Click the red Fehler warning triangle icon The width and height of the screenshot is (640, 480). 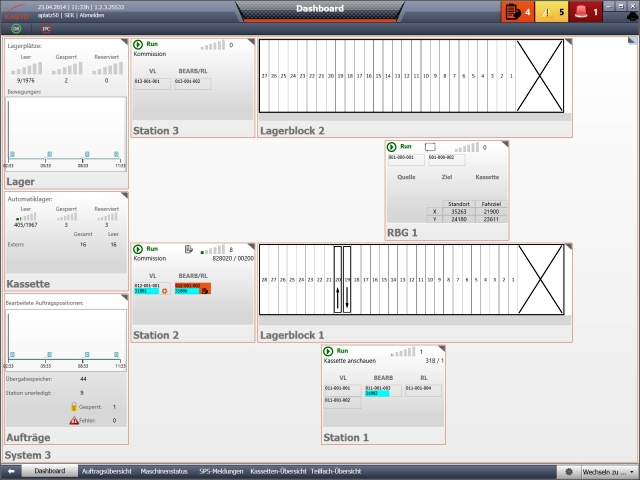(74, 421)
